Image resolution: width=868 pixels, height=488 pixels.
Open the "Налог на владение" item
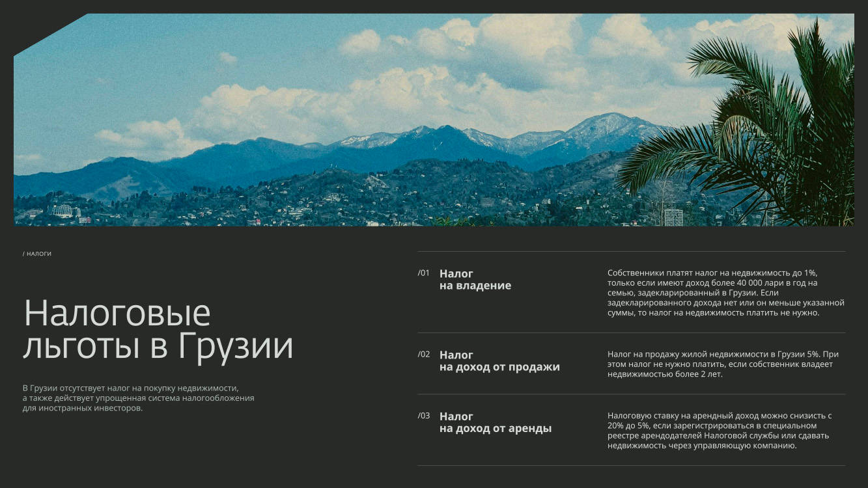pyautogui.click(x=475, y=280)
